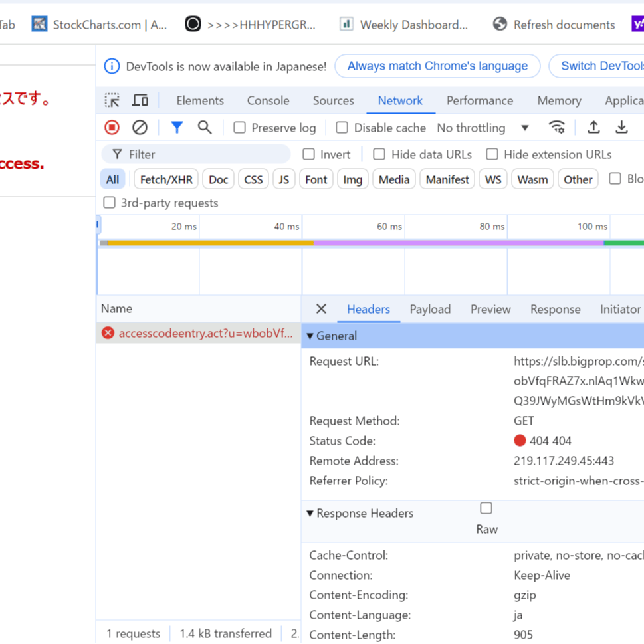
Task: Open the Console panel
Action: [x=268, y=100]
